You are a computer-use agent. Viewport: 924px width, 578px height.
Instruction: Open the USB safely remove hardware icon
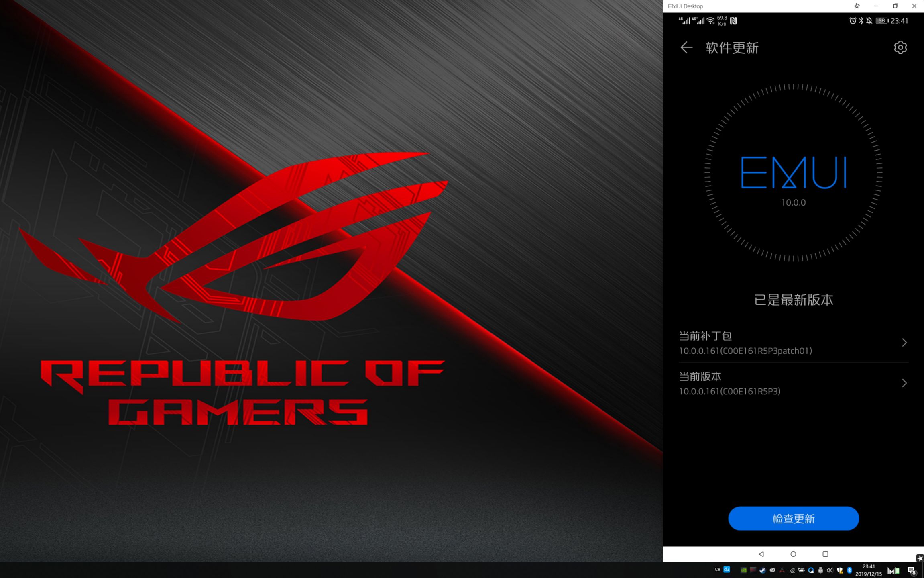pos(820,570)
